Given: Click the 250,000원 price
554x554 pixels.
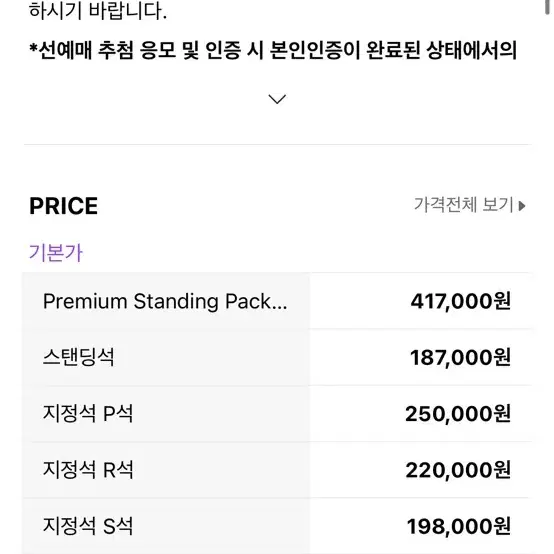Looking at the screenshot, I should click(458, 414).
